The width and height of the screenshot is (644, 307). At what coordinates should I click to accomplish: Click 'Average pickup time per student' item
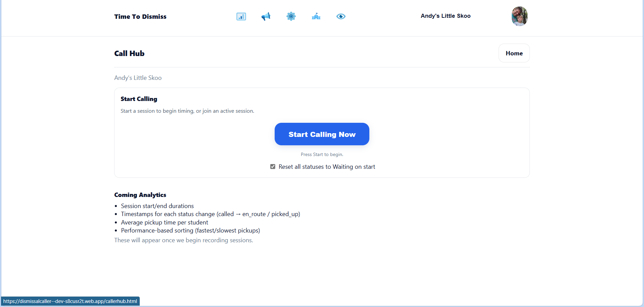(x=165, y=222)
